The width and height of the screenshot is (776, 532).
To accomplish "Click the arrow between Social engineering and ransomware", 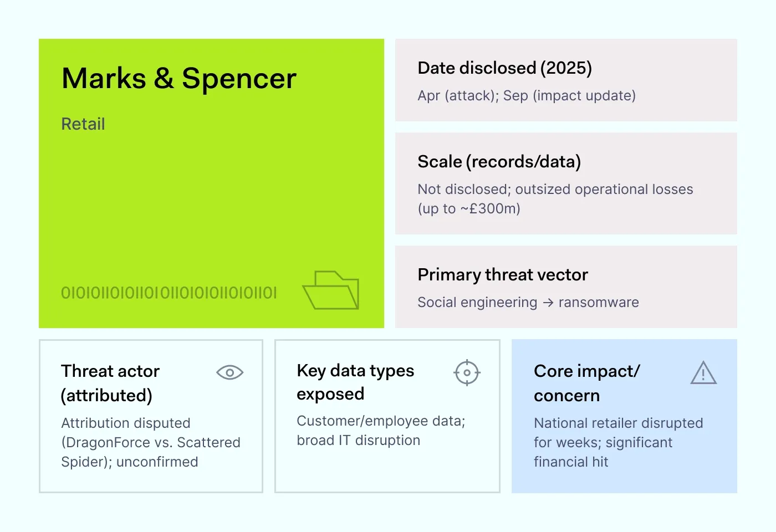I will pos(548,303).
